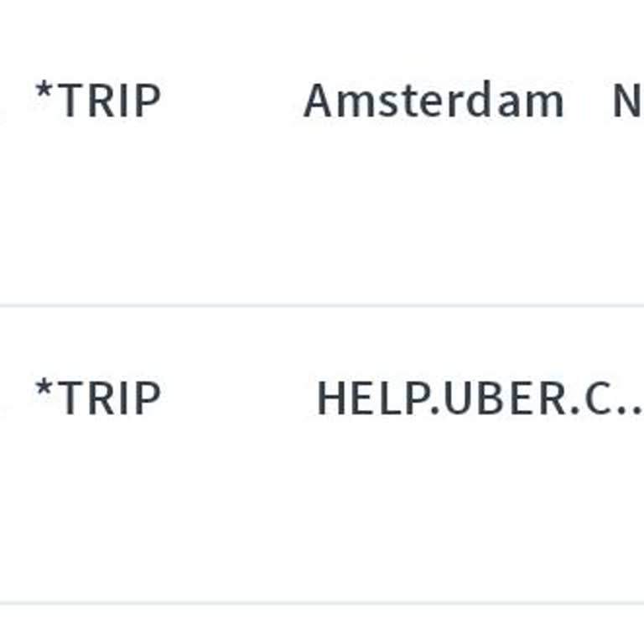Image resolution: width=644 pixels, height=644 pixels.
Task: Click the cut-off "N" beside Amsterdam
Action: tap(628, 101)
